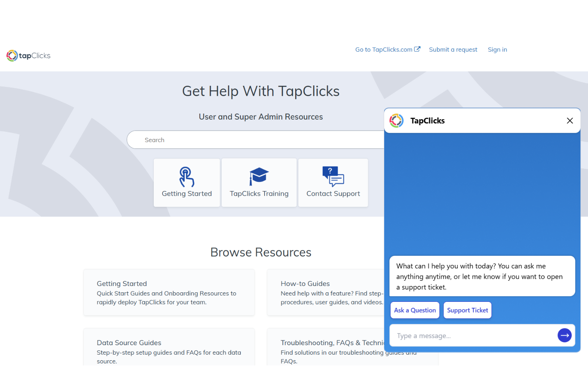Go to TapClicks.com via the header link

(388, 50)
